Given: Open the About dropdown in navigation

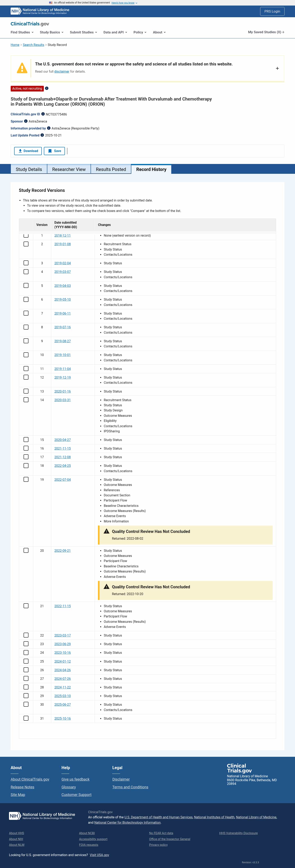Looking at the screenshot, I should tap(159, 32).
